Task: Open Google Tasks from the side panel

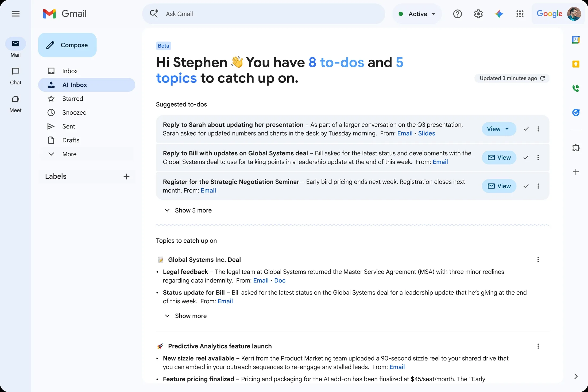Action: (576, 112)
